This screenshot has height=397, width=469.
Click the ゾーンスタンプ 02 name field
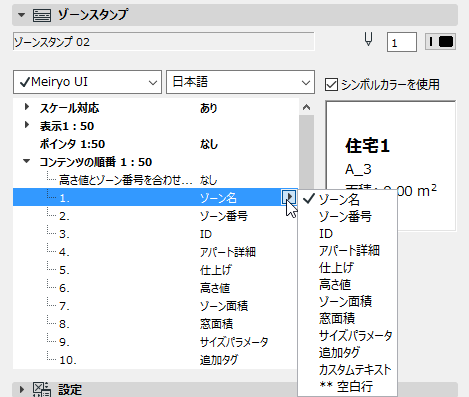pyautogui.click(x=163, y=42)
